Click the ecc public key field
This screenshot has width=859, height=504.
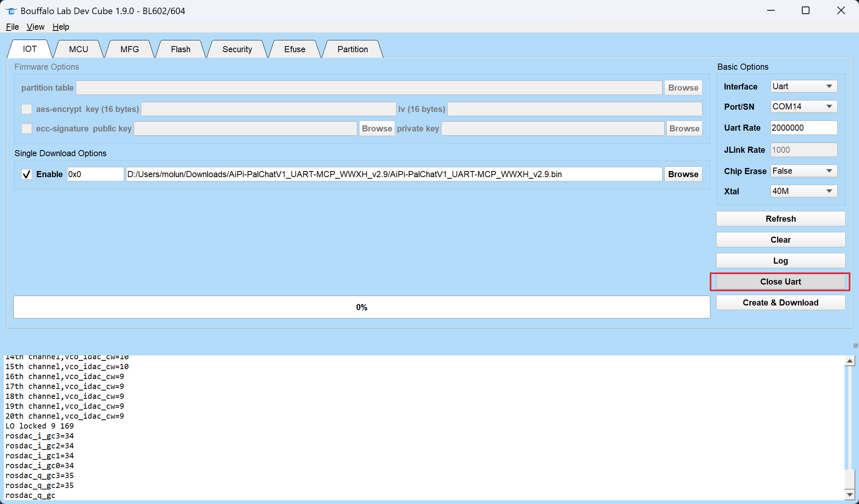coord(245,128)
